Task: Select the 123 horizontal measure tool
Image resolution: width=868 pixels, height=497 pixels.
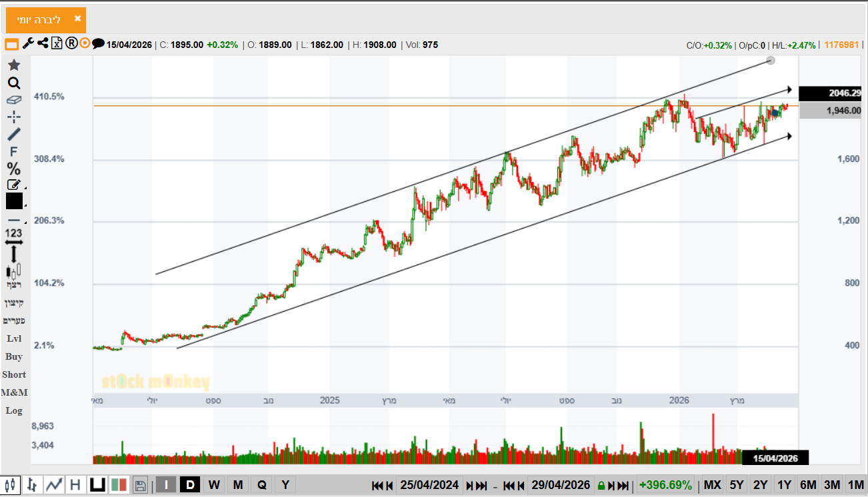Action: (x=14, y=236)
